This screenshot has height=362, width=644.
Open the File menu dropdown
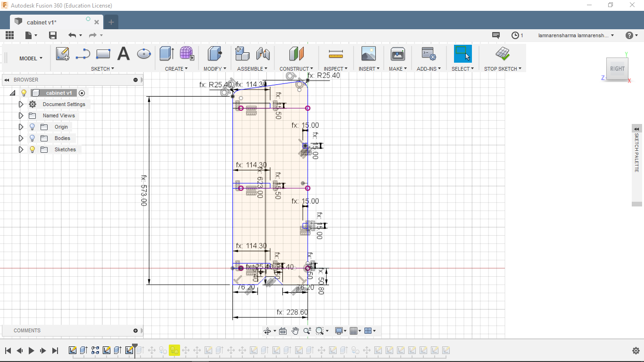[31, 35]
